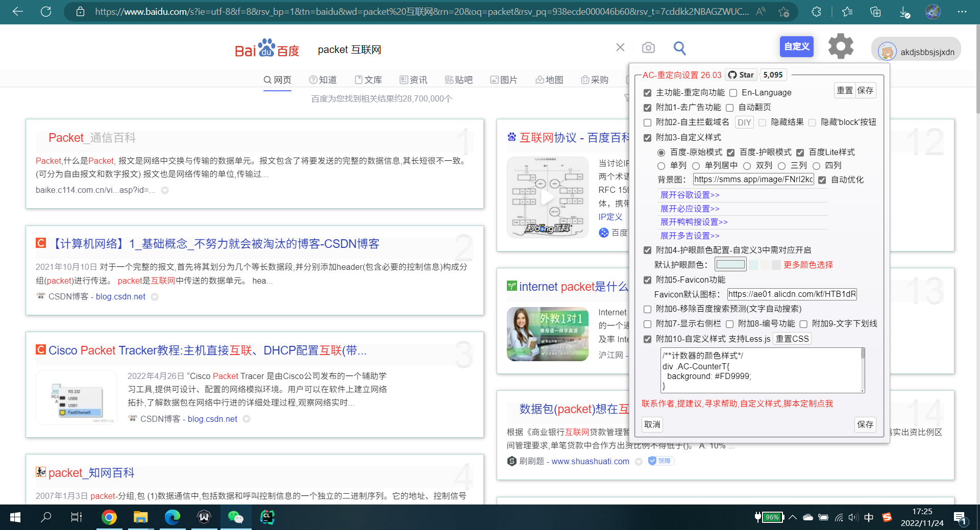This screenshot has height=530, width=980.
Task: Enable 附加2-自主拦截域名 checkbox
Action: click(647, 122)
